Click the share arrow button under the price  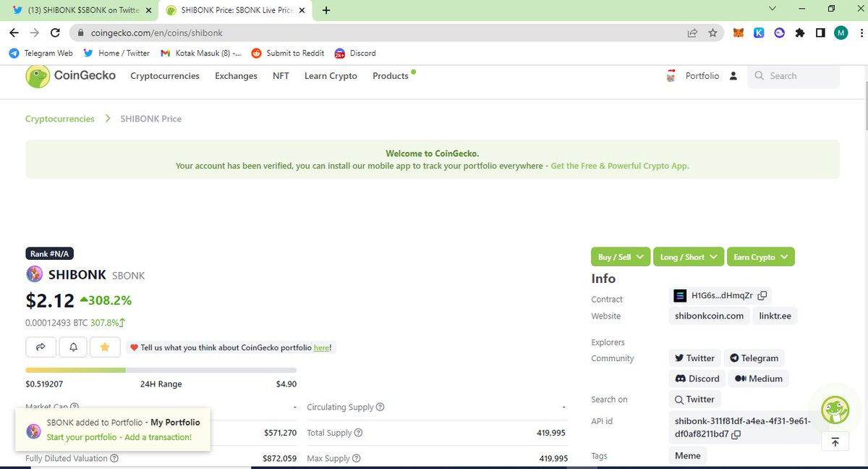(x=41, y=347)
